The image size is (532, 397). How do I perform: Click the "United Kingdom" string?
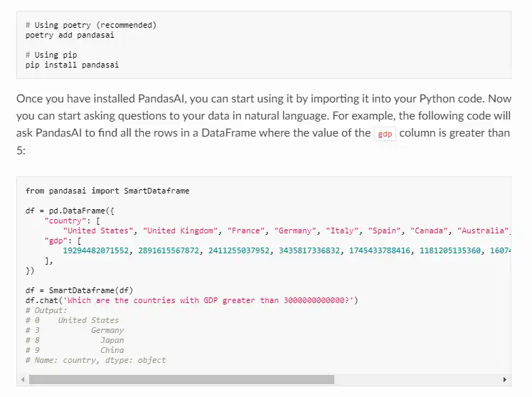(180, 231)
